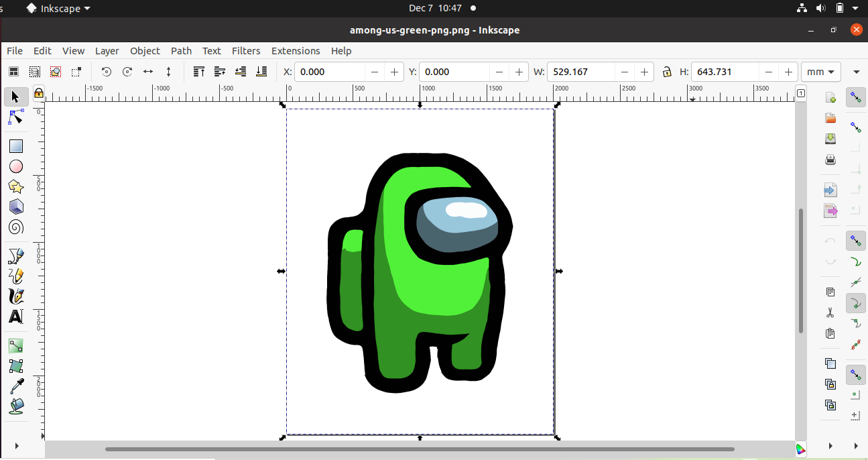
Task: Increase the X position with the plus button
Action: coord(394,72)
